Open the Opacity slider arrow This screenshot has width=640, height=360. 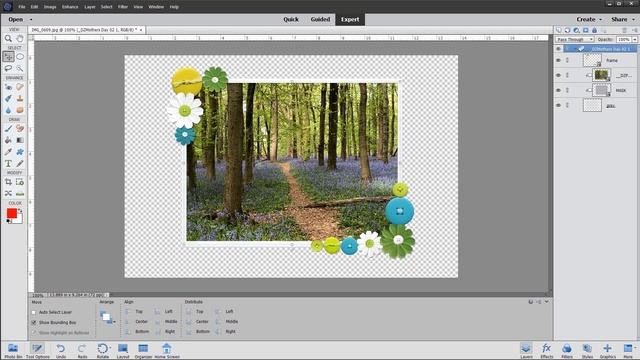click(x=635, y=40)
